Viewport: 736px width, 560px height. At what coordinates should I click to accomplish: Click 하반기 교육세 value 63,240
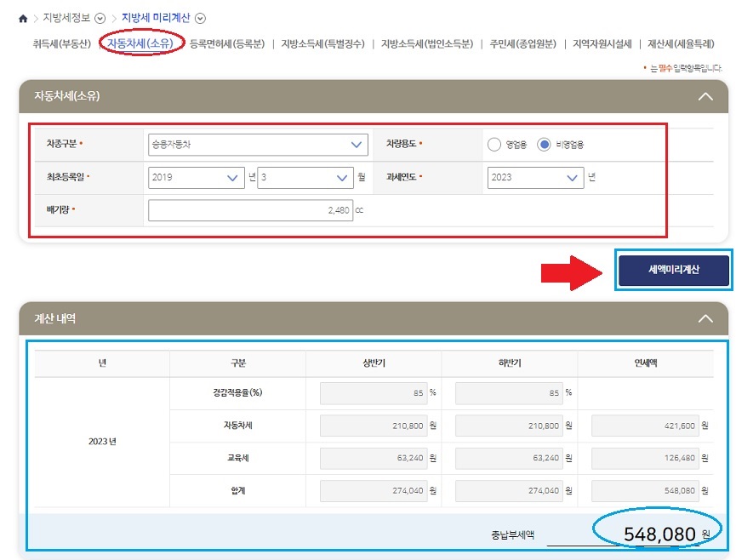(x=510, y=458)
